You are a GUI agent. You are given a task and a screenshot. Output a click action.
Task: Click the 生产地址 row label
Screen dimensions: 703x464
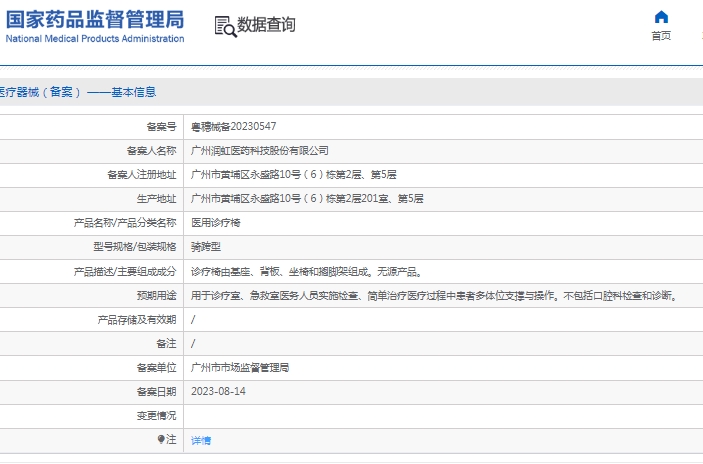click(x=156, y=199)
